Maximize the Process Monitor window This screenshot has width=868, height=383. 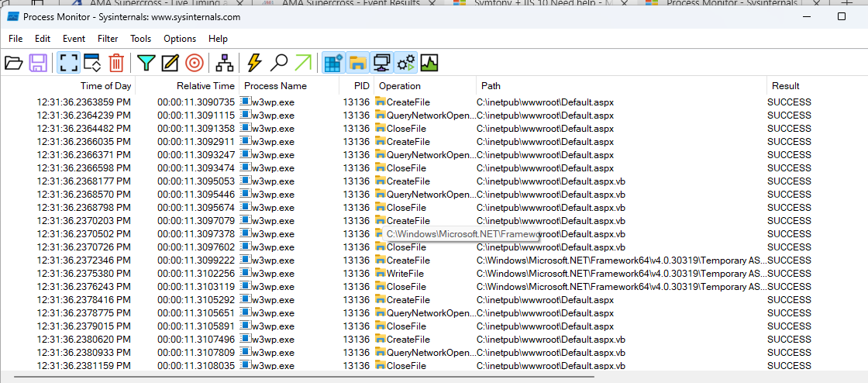point(842,16)
